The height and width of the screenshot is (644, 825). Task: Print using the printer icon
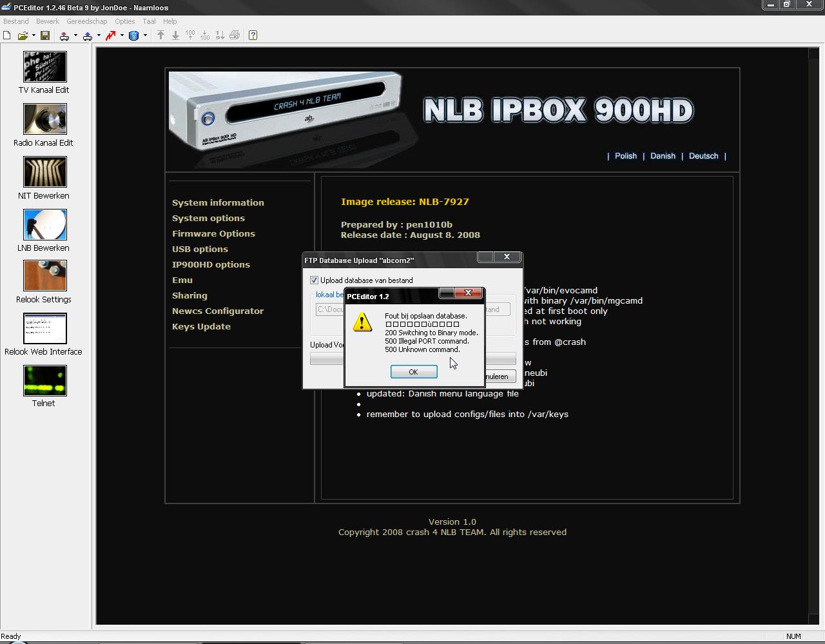click(x=235, y=35)
